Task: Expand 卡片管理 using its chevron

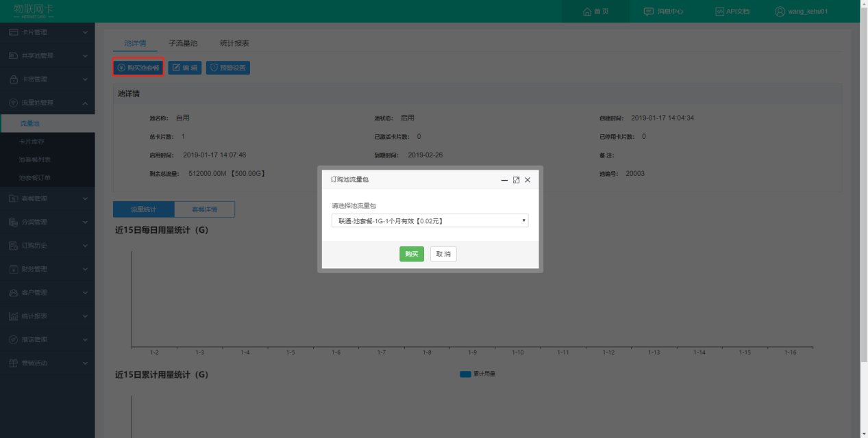Action: [85, 32]
